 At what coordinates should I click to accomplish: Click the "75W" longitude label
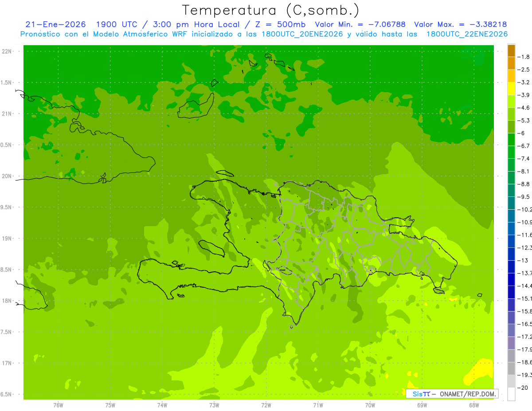110,405
